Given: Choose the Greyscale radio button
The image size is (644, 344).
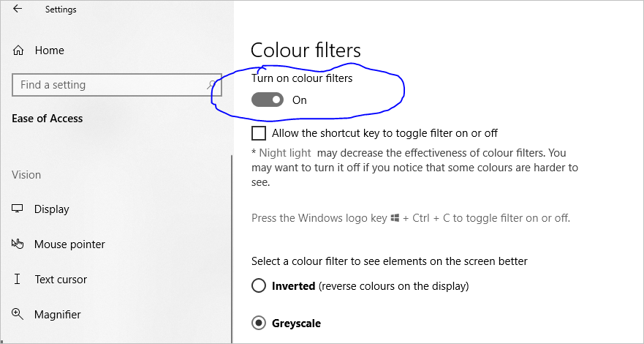Looking at the screenshot, I should [x=259, y=323].
